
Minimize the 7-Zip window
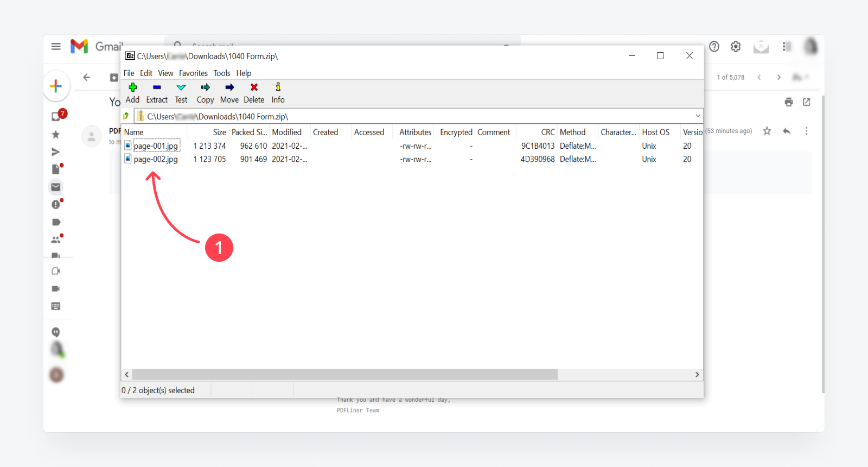click(632, 55)
